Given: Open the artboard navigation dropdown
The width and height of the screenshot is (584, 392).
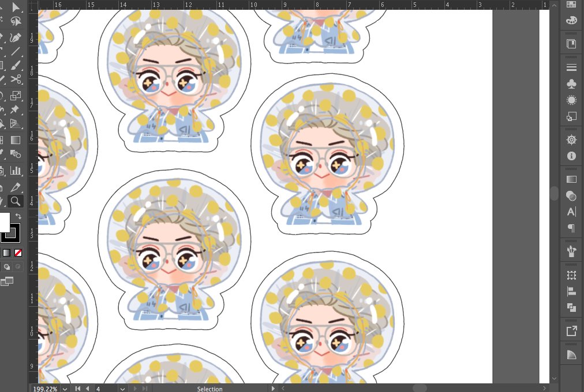Looking at the screenshot, I should 122,389.
